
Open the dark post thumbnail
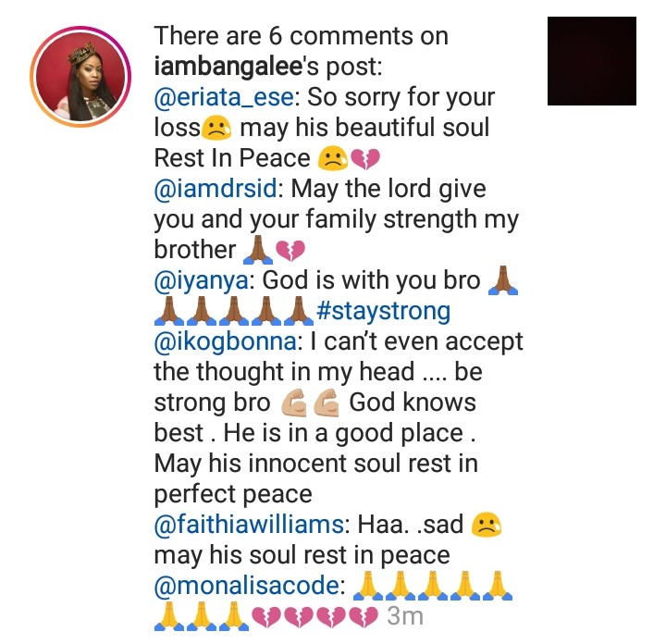click(x=592, y=61)
